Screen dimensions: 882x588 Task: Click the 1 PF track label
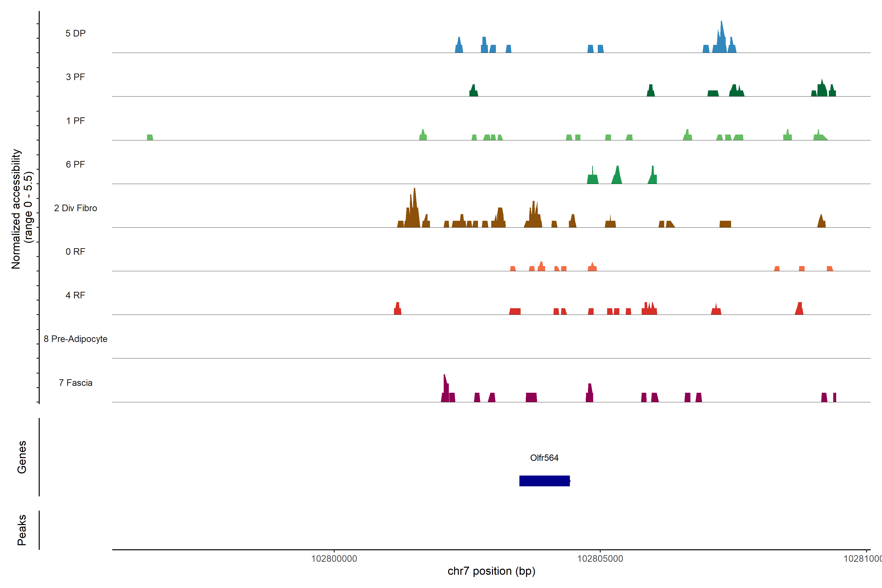pos(75,121)
